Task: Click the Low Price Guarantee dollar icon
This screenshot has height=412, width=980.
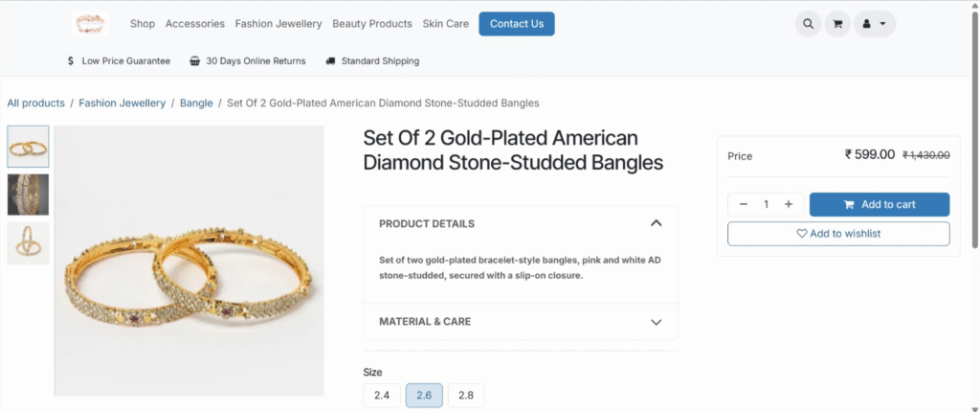Action: [x=71, y=60]
